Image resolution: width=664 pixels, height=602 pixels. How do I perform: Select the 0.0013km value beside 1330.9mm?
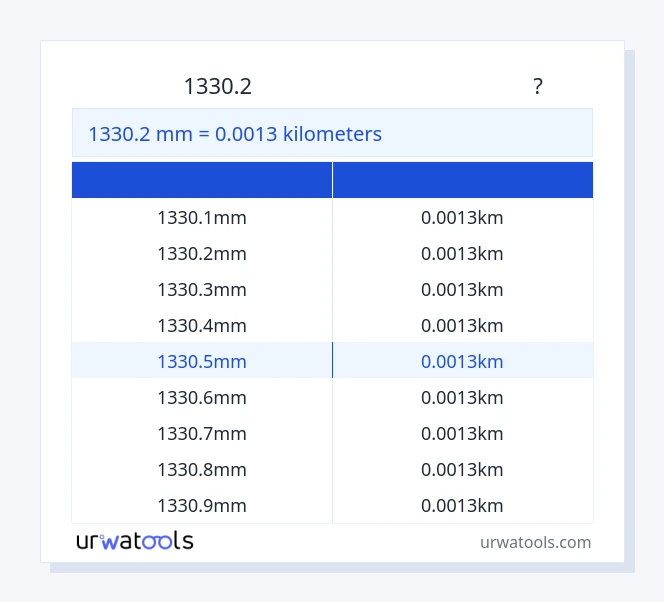click(462, 505)
